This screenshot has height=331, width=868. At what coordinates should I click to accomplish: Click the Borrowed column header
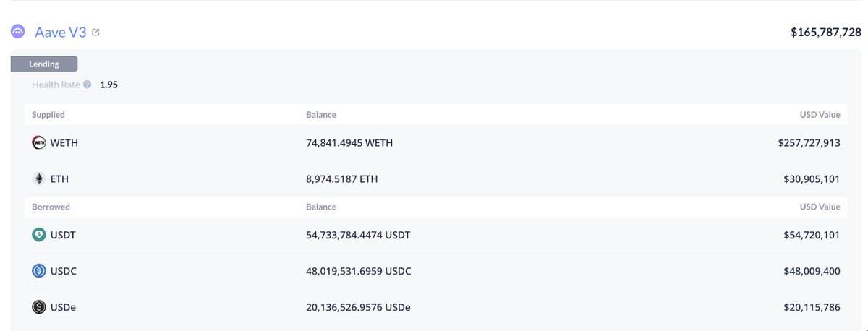click(x=51, y=207)
